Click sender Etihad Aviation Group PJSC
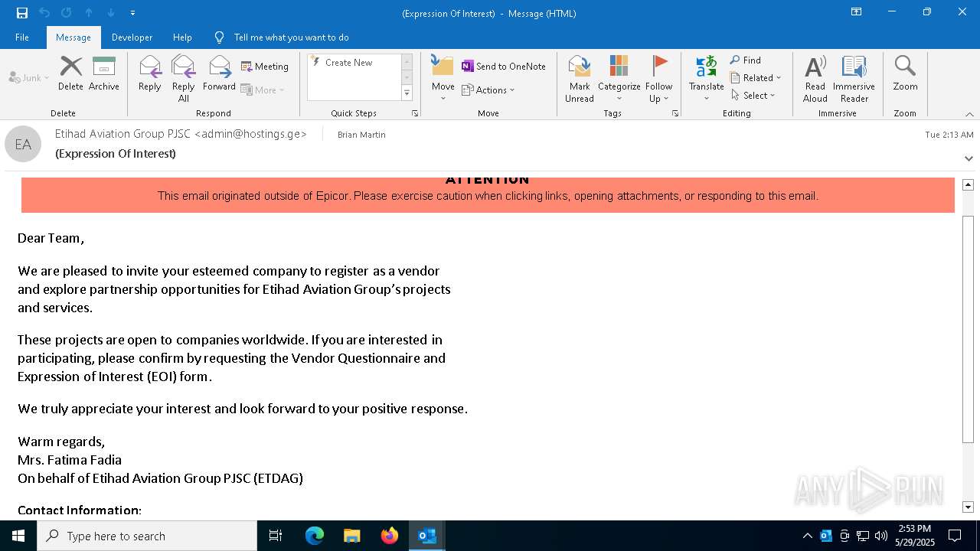 (x=181, y=134)
